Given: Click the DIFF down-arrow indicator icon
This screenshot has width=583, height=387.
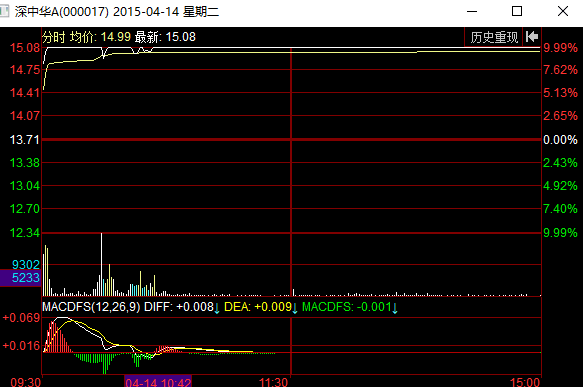Looking at the screenshot, I should pos(217,308).
